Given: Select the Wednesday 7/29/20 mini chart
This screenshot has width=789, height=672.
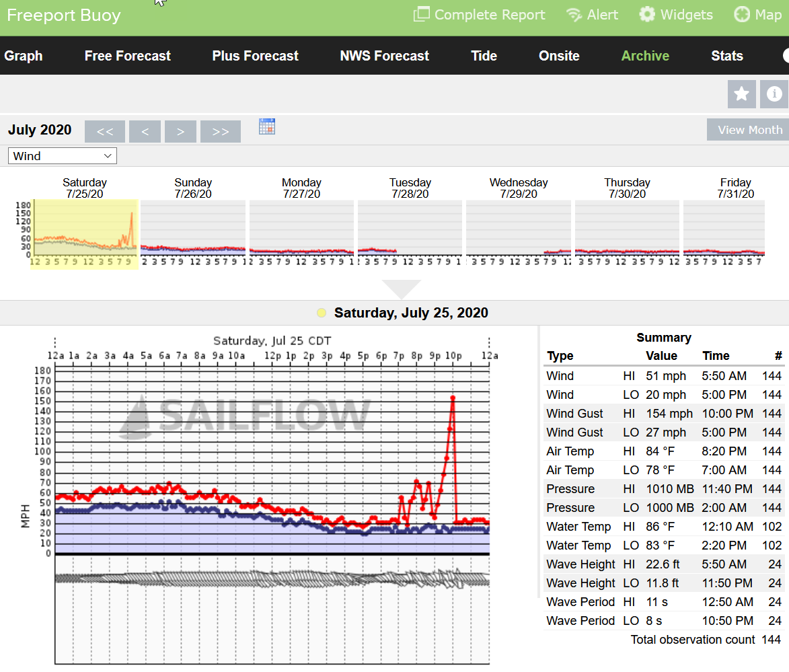Looking at the screenshot, I should 519,228.
